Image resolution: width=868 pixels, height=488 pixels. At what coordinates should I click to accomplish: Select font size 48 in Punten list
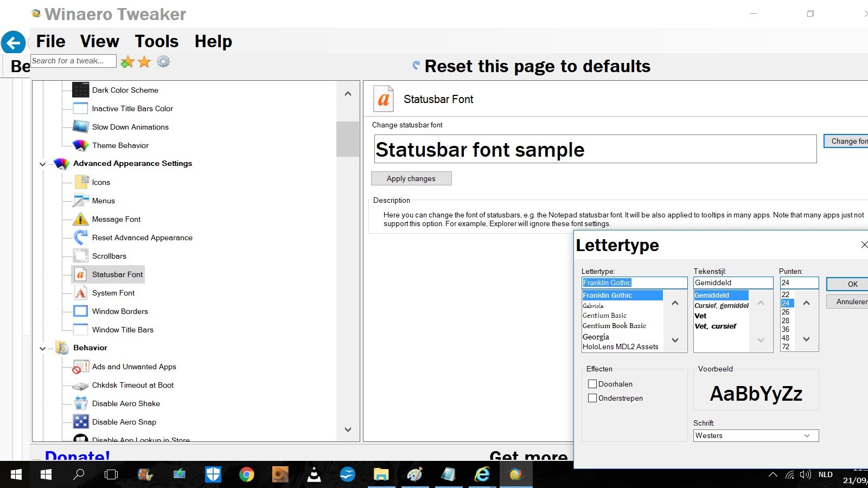(786, 338)
